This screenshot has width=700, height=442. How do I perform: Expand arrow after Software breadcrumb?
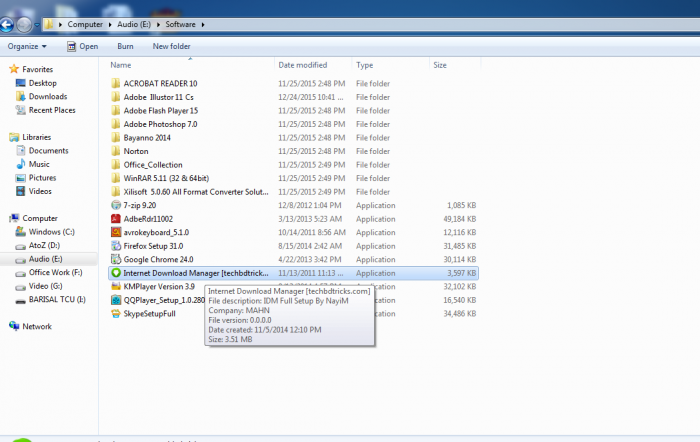click(x=203, y=25)
